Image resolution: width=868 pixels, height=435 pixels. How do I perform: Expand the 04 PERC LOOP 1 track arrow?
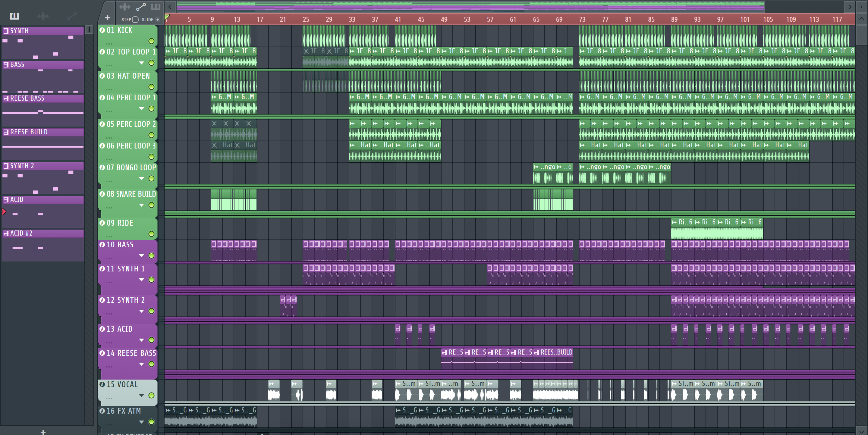coord(142,109)
